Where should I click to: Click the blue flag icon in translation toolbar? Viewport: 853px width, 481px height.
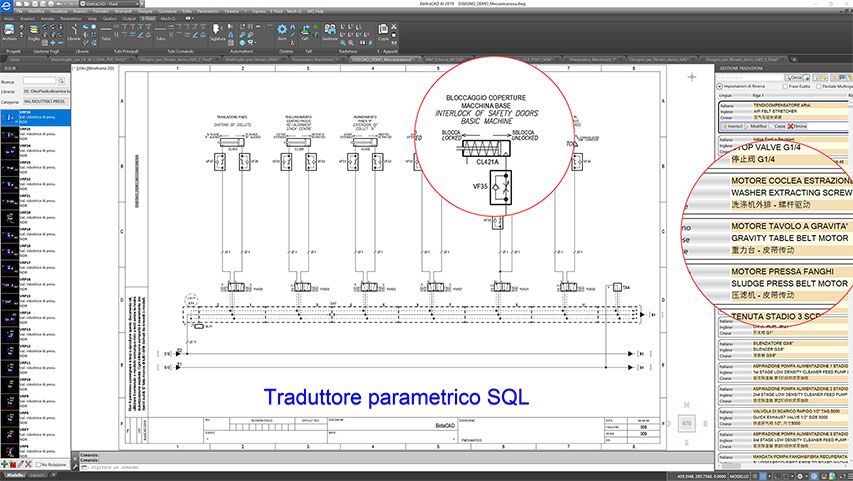click(x=843, y=78)
